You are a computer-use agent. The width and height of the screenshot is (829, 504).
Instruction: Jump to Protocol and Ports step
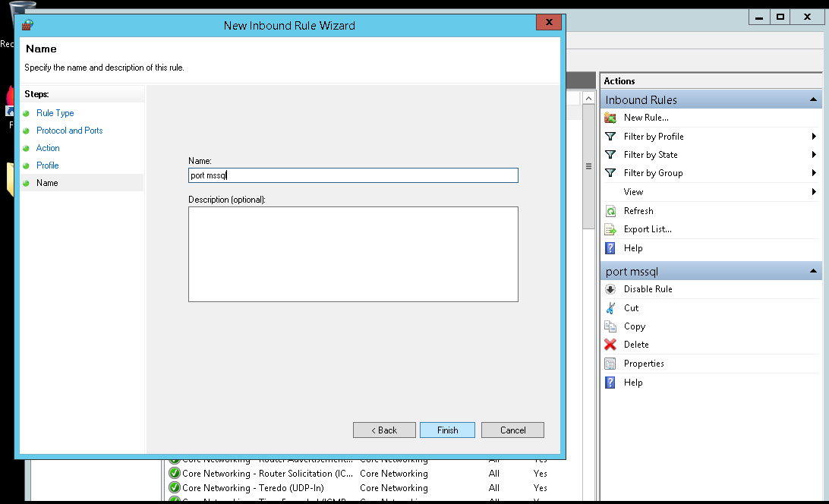click(x=69, y=131)
